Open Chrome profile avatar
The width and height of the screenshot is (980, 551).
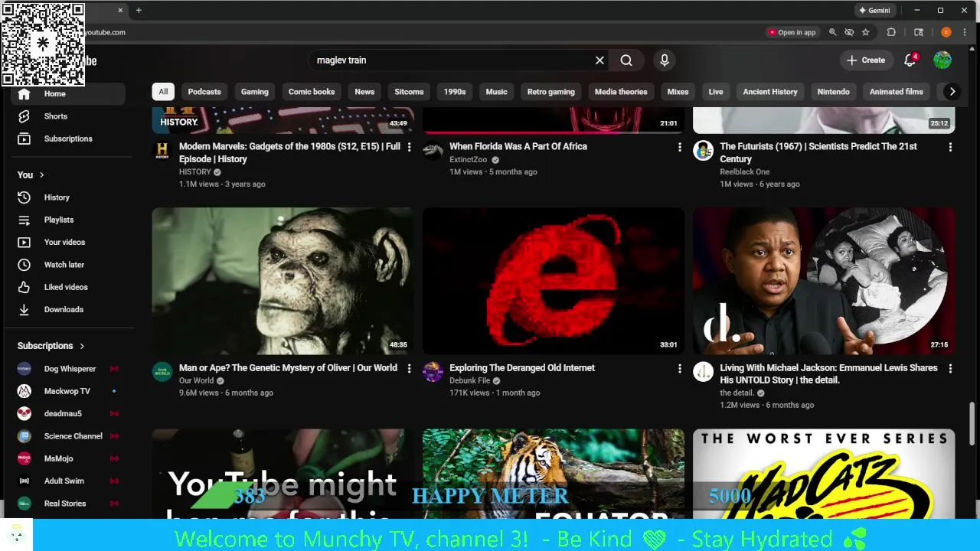pyautogui.click(x=946, y=32)
